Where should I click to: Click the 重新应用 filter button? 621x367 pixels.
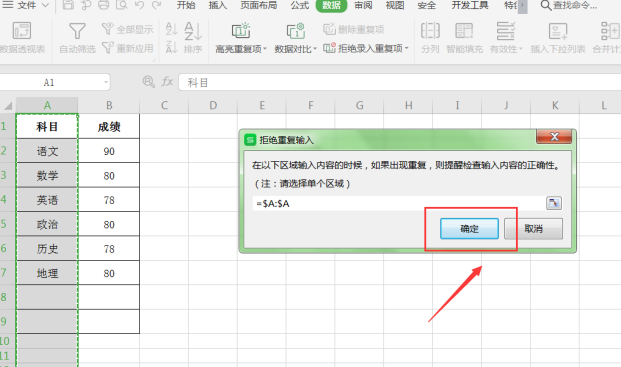point(127,48)
